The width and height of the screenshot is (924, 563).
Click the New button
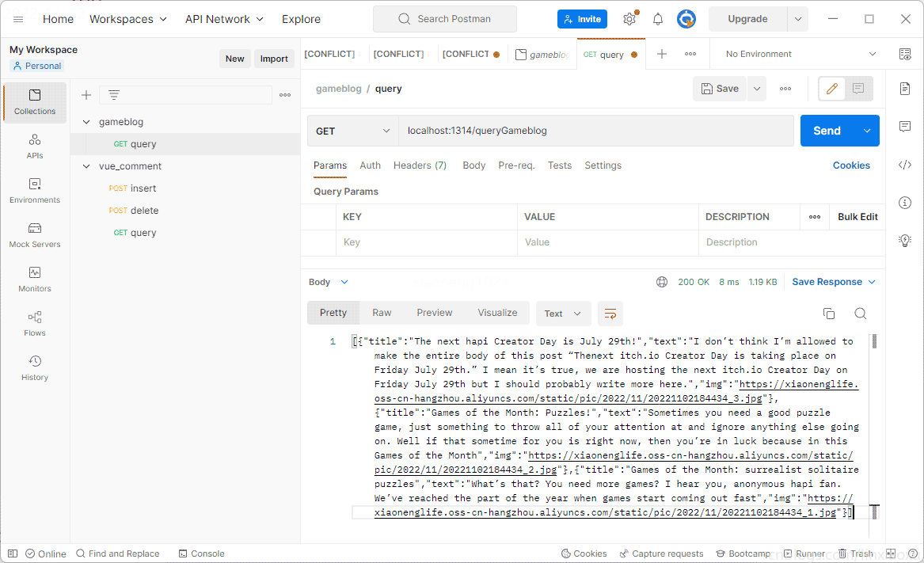[234, 59]
